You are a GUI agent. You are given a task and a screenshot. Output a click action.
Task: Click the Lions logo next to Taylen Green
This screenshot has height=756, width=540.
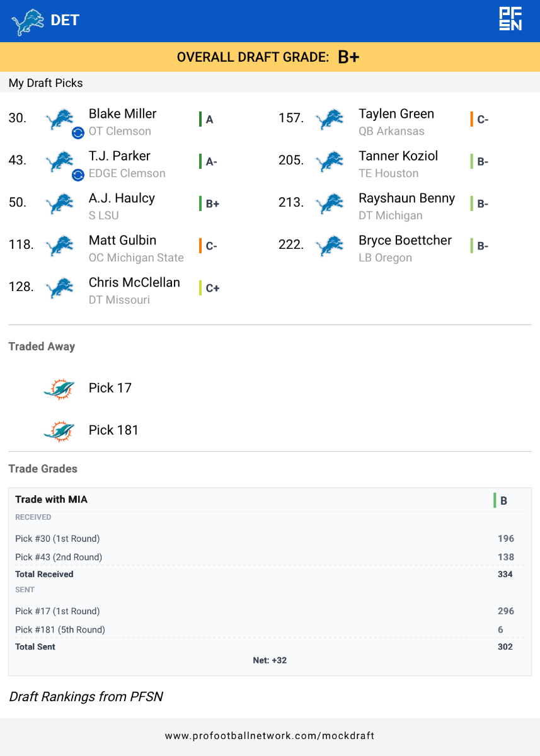coord(330,119)
